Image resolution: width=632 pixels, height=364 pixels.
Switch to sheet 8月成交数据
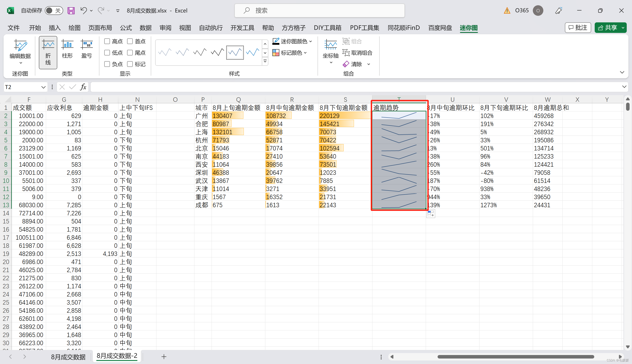(x=68, y=357)
